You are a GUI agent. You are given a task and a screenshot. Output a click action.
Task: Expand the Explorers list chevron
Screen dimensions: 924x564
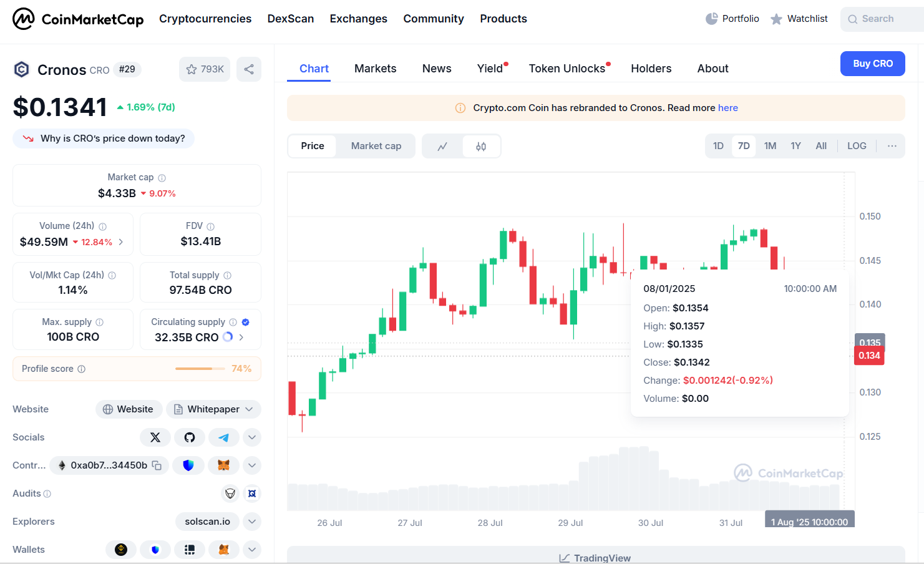tap(252, 522)
